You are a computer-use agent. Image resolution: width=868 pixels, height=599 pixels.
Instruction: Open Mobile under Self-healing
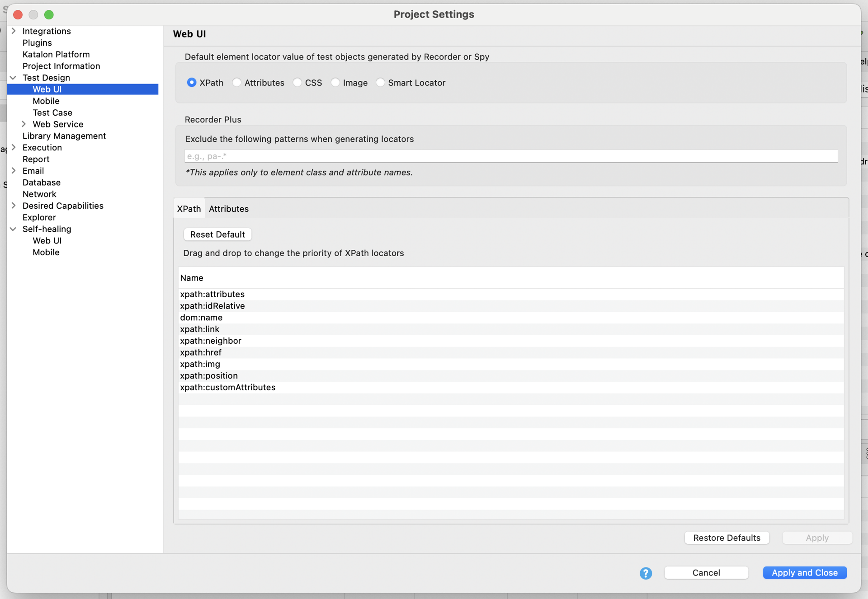[x=46, y=253]
